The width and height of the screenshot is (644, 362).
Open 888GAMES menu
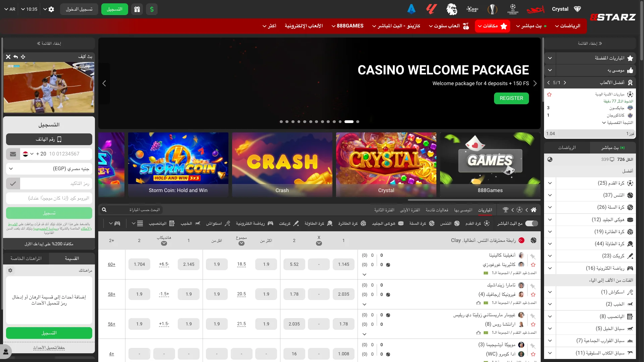347,26
